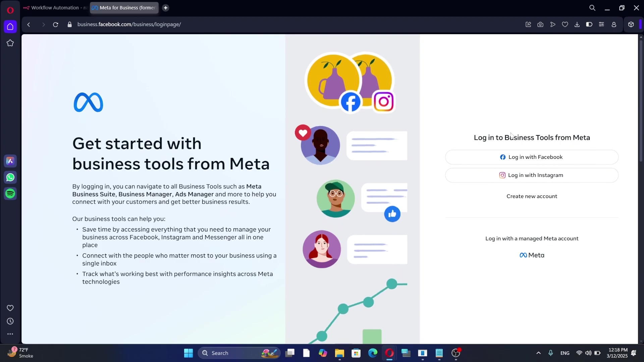644x362 pixels.
Task: Open the extensions cube icon
Action: tap(631, 24)
